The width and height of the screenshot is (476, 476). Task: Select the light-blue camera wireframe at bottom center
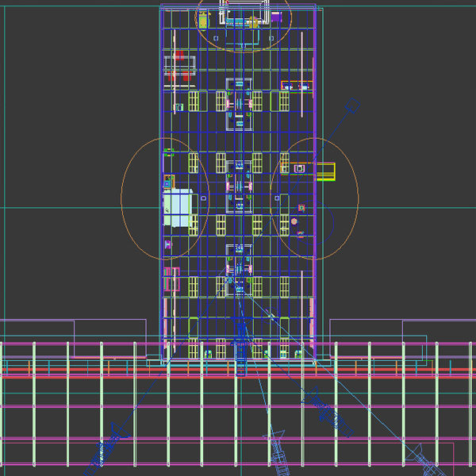278,453
